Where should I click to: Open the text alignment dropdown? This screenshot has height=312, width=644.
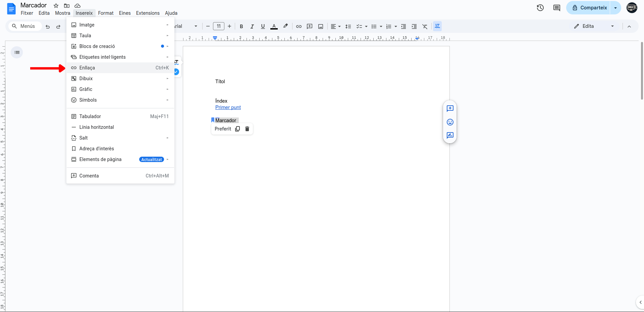coord(335,26)
